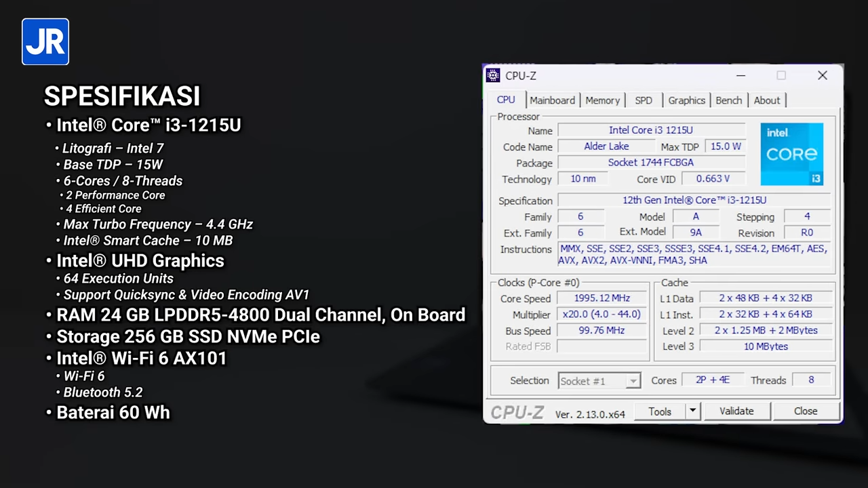Go to the Graphics tab

tap(686, 100)
